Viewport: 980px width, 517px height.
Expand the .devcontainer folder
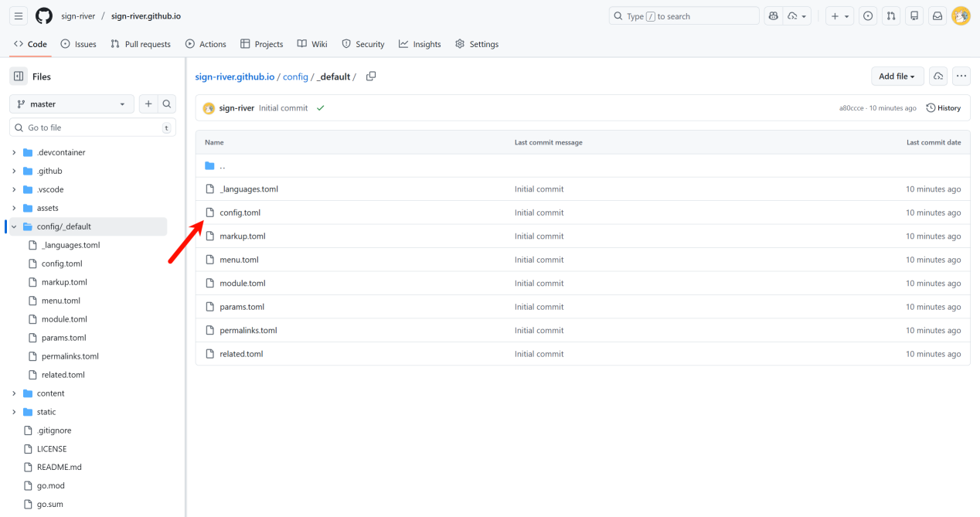14,153
